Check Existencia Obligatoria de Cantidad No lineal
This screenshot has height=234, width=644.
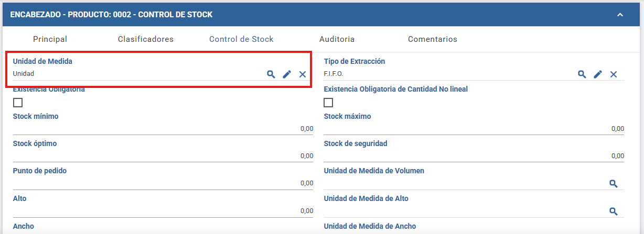click(328, 103)
